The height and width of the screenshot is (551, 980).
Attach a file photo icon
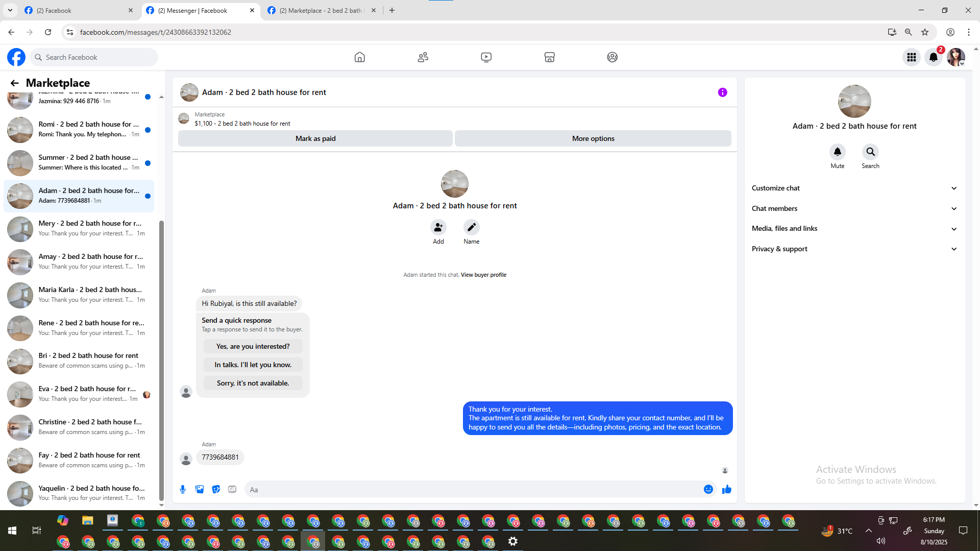[200, 489]
